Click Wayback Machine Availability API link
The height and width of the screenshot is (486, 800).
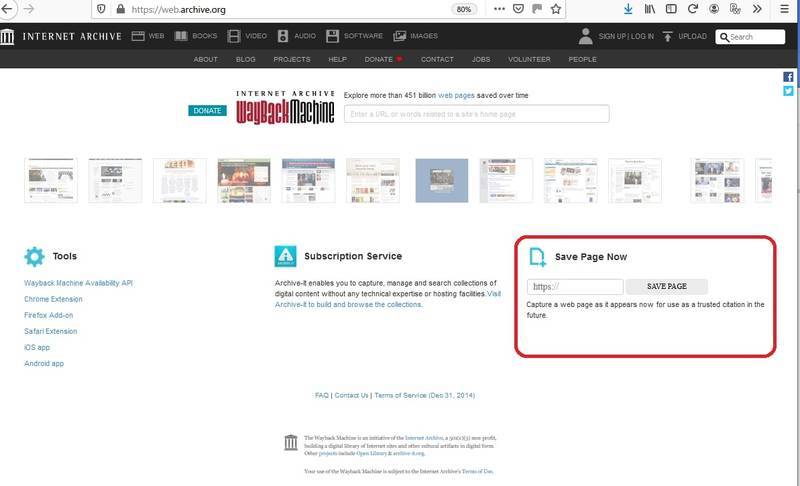[79, 283]
